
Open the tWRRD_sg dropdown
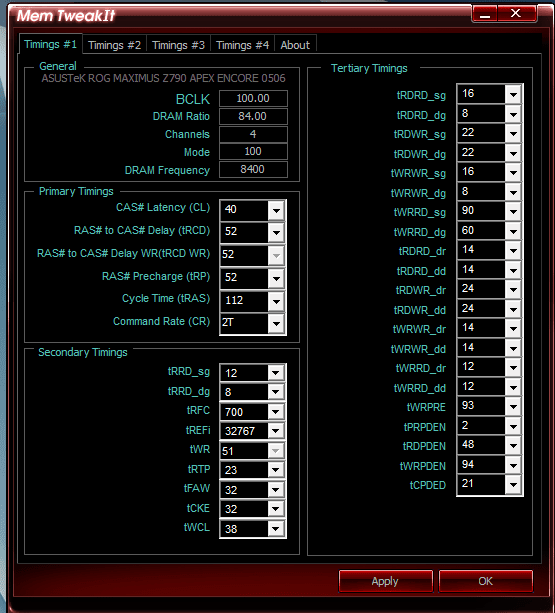[x=513, y=212]
